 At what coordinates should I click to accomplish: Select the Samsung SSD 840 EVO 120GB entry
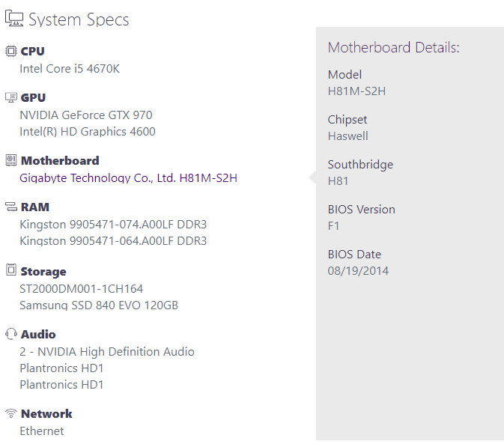point(99,305)
